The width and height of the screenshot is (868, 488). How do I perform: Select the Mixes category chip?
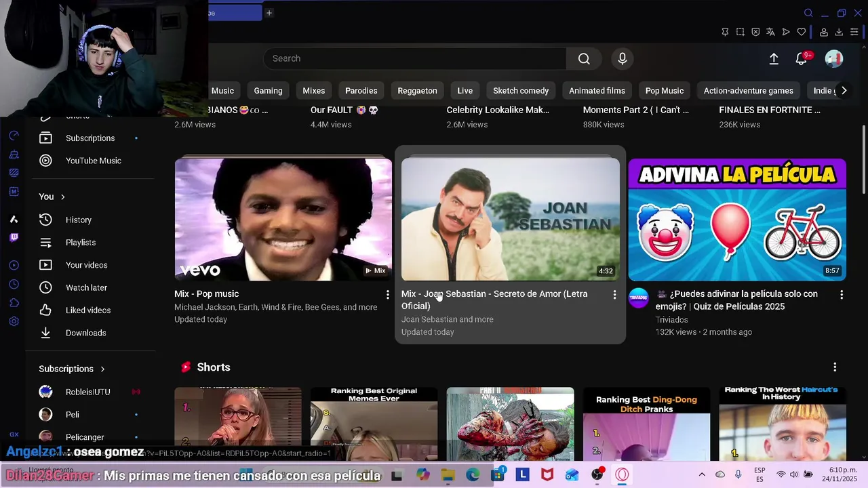coord(313,91)
